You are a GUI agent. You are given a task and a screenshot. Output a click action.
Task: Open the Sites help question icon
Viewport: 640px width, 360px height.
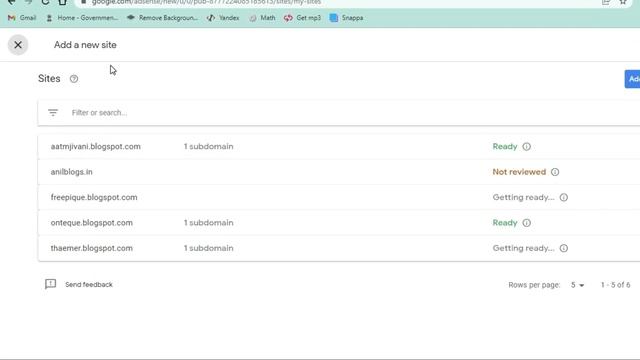click(74, 79)
